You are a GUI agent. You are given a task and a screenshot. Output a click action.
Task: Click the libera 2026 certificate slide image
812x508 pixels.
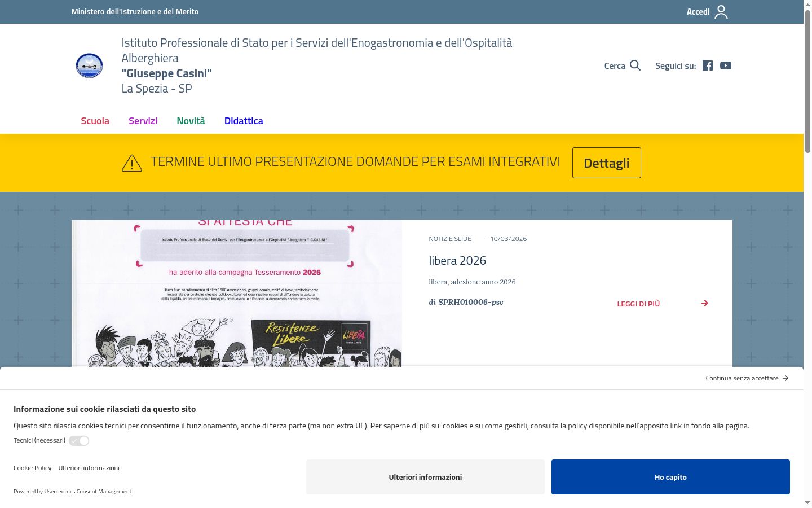pyautogui.click(x=237, y=294)
